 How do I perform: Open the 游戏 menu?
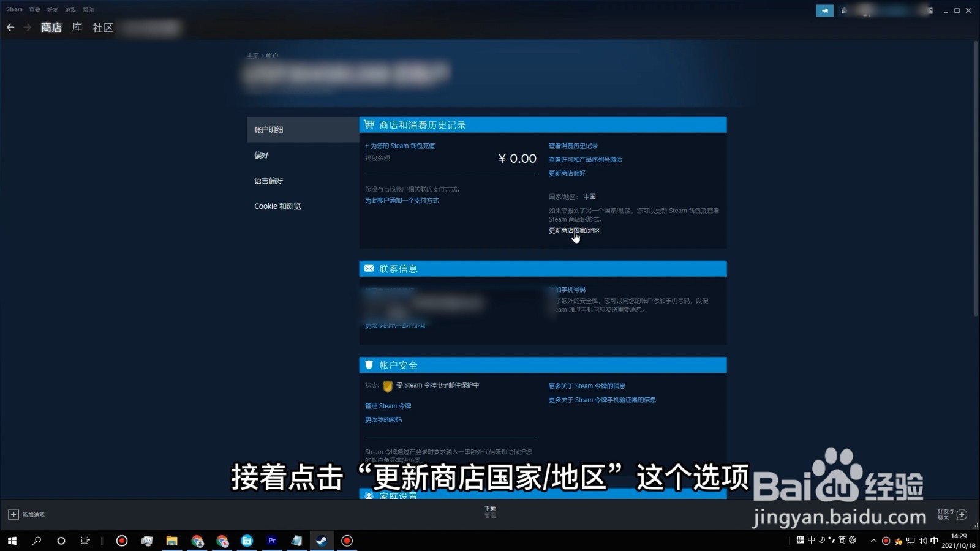70,10
